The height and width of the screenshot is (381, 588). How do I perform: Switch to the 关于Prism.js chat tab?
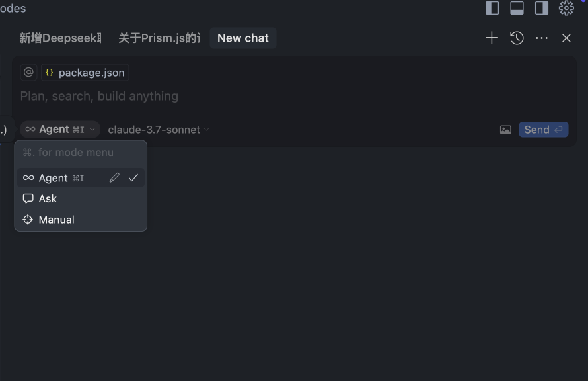(159, 38)
